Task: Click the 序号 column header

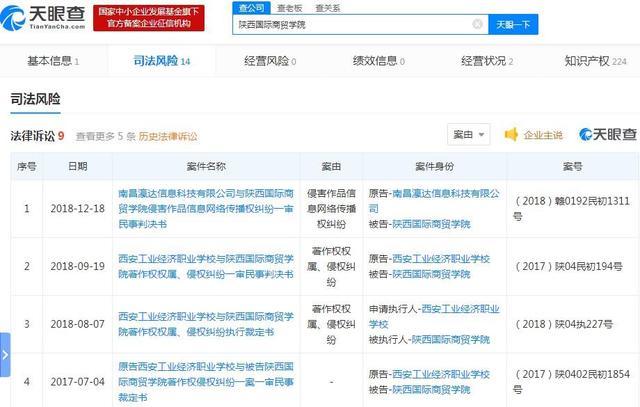Action: point(27,166)
